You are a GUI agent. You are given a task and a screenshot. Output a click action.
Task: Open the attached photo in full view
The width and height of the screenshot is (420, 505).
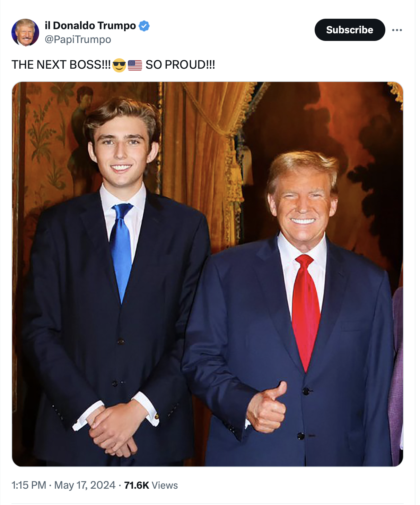pyautogui.click(x=208, y=274)
